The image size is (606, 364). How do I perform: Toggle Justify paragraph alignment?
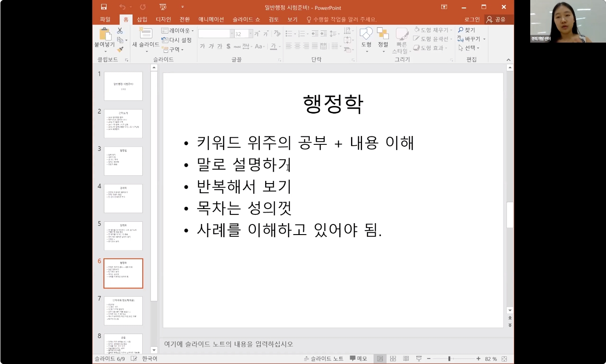click(x=315, y=46)
